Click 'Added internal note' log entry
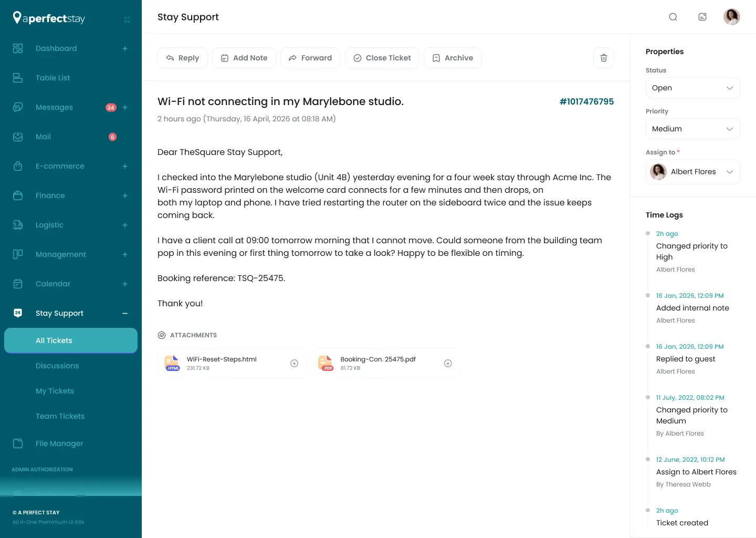756x538 pixels. click(692, 308)
